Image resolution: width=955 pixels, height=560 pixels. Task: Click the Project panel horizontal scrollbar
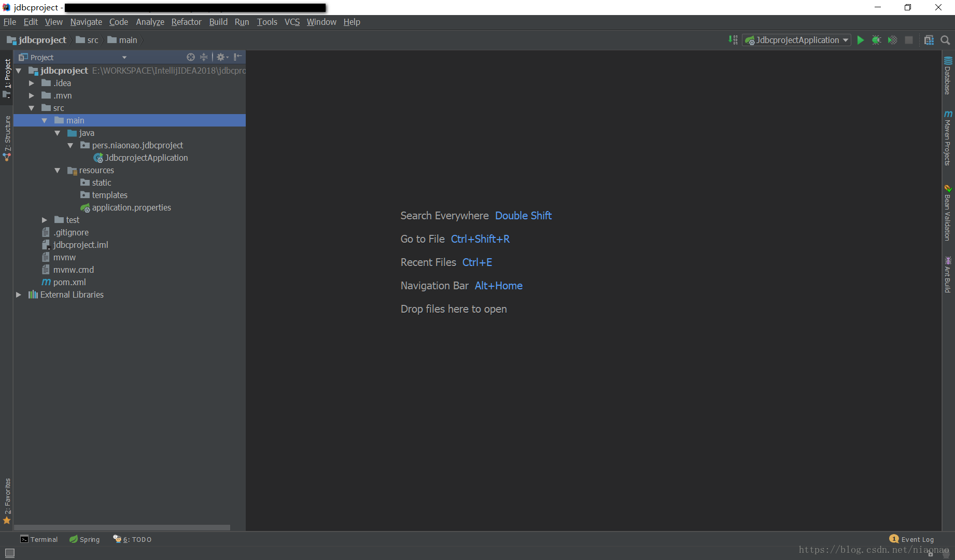tap(122, 527)
